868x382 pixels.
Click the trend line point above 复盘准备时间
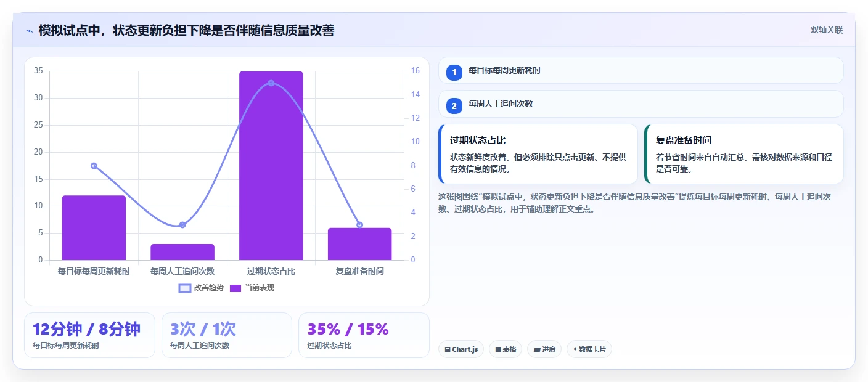[359, 225]
